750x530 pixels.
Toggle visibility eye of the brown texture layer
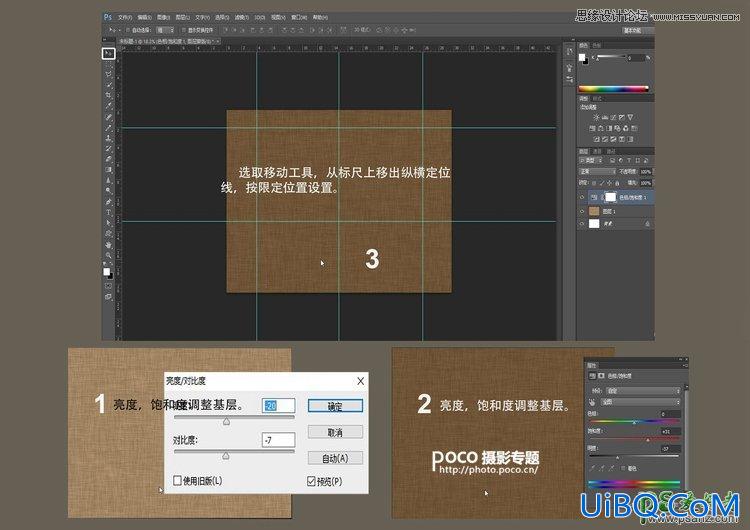582,211
